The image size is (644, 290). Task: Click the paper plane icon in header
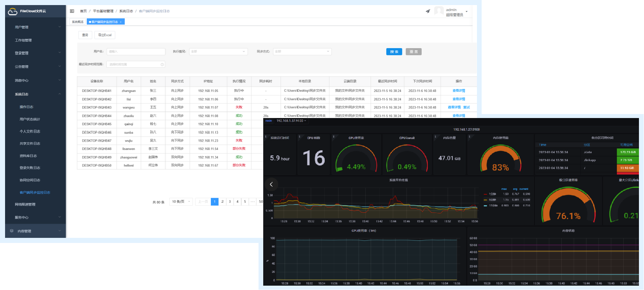coord(428,11)
